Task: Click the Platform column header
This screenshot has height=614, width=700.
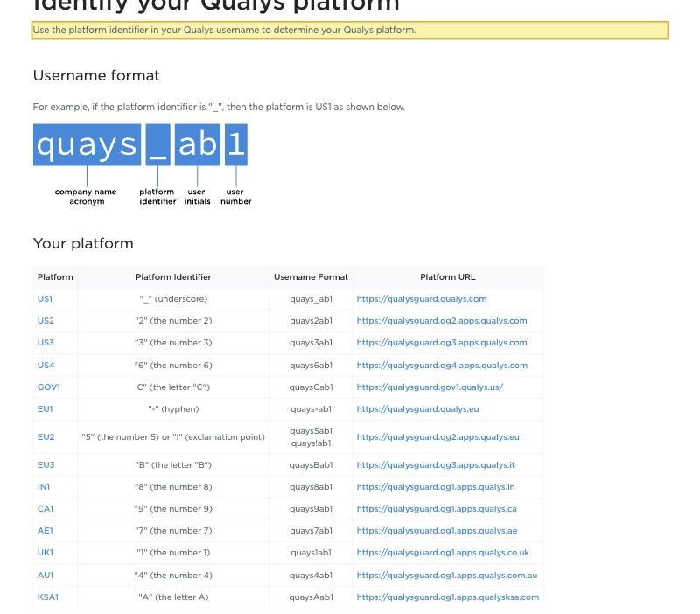Action: coord(55,276)
